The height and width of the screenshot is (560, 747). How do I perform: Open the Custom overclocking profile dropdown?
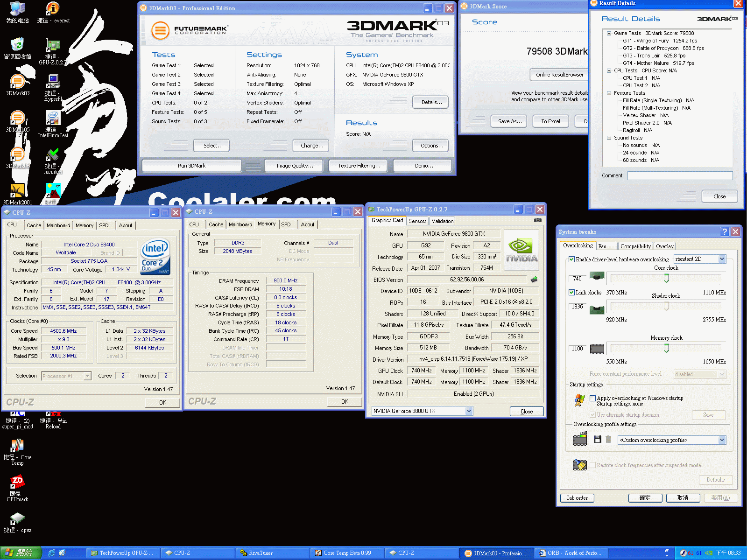[722, 440]
